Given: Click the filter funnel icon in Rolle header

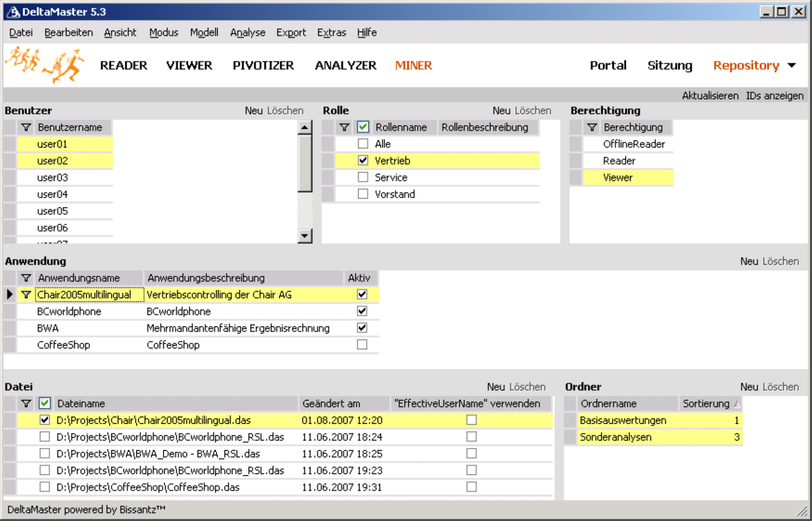Looking at the screenshot, I should 344,127.
